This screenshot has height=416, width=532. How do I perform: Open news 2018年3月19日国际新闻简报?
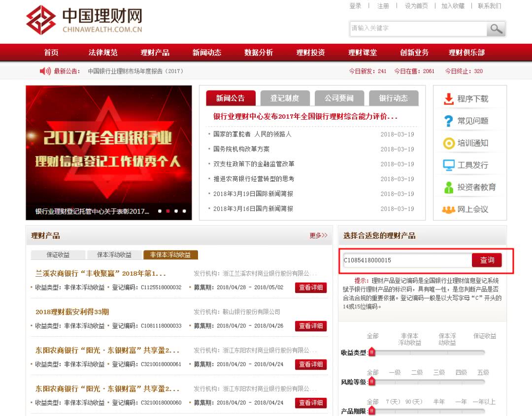click(x=253, y=194)
